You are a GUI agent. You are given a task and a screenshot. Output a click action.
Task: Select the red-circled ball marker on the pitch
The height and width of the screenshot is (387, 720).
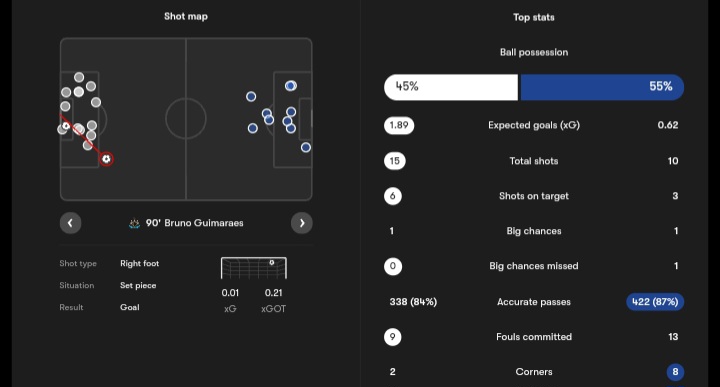[x=107, y=159]
